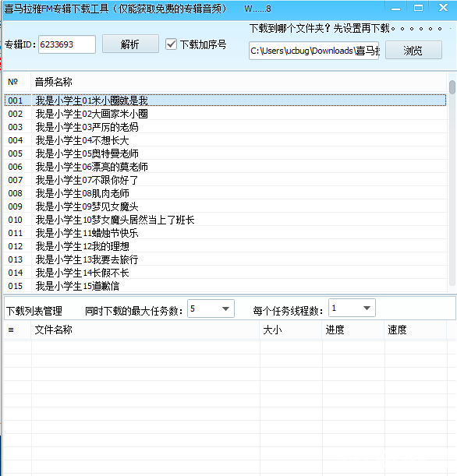This screenshot has height=476, width=457.
Task: Click the 音频名称 column header
Action: pos(239,82)
